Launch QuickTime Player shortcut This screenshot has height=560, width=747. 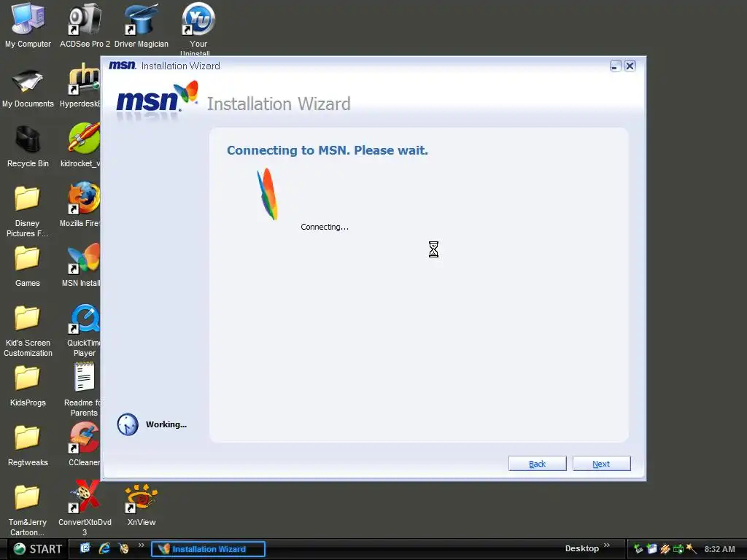[x=84, y=318]
